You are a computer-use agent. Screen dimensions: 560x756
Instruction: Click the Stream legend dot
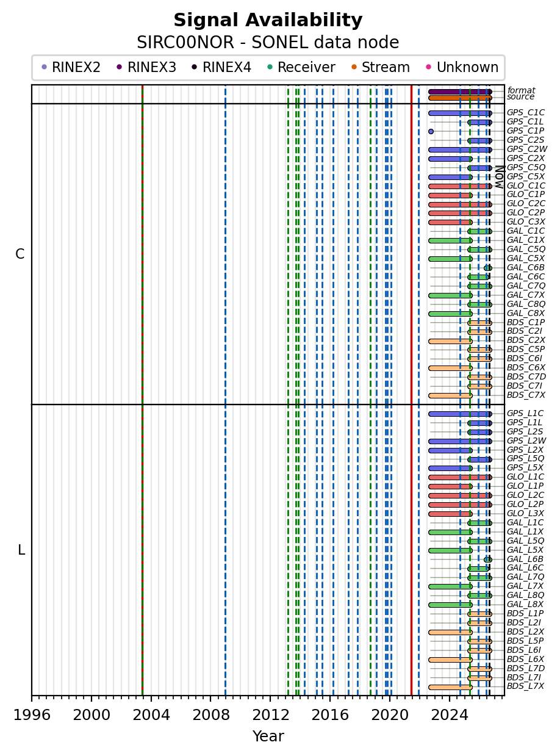coord(354,67)
